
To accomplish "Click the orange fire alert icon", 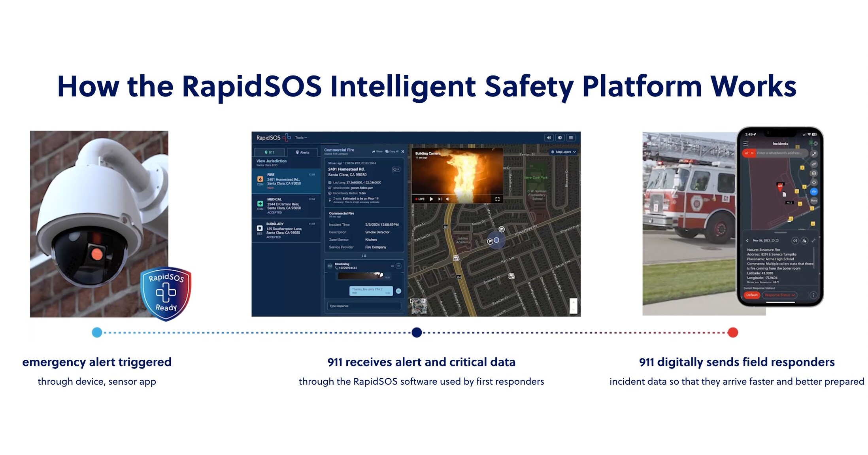I will 260,179.
